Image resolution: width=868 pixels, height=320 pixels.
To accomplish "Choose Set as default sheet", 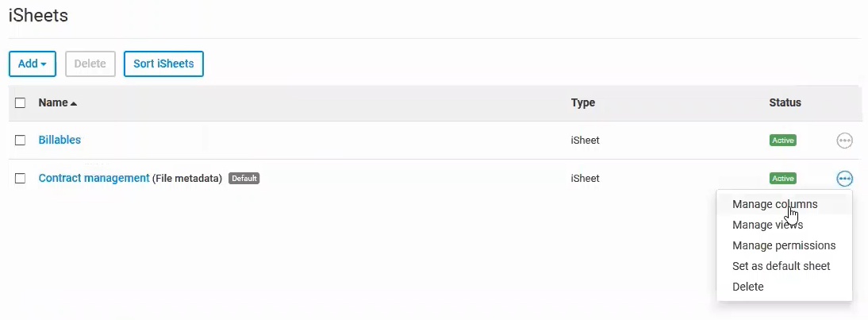I will coord(781,266).
